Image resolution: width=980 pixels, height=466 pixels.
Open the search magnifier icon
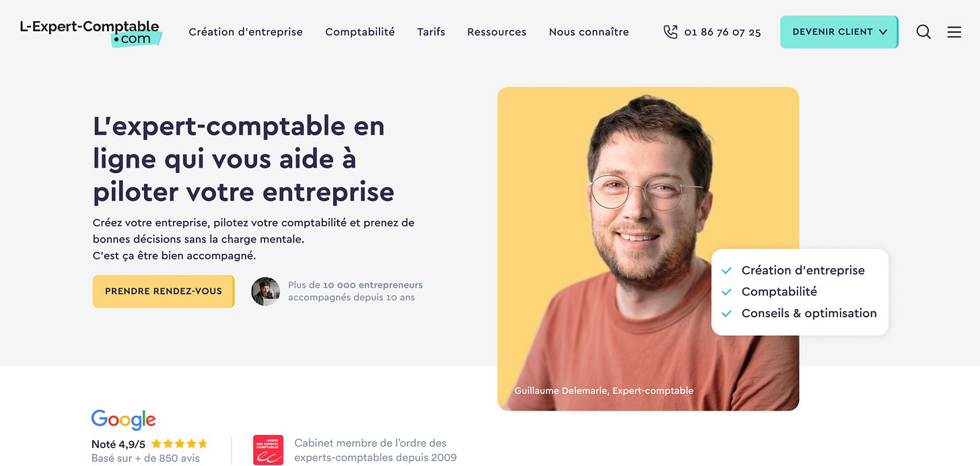pos(923,32)
